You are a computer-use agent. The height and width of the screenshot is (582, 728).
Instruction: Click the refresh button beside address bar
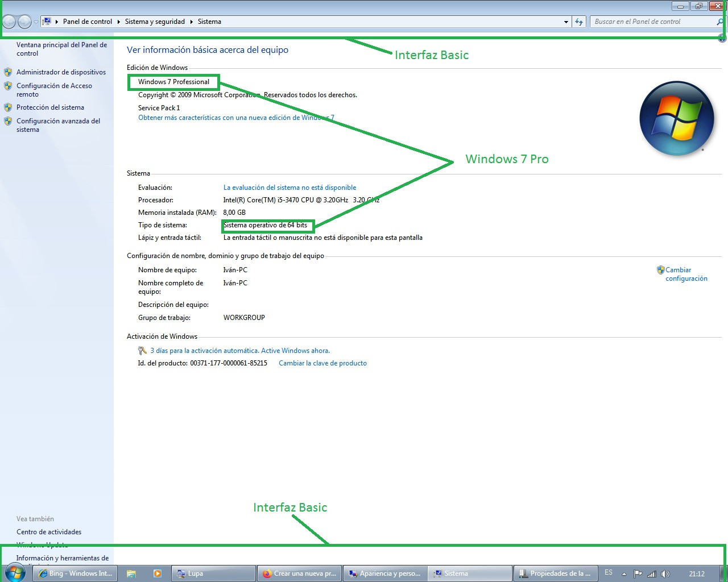point(579,22)
